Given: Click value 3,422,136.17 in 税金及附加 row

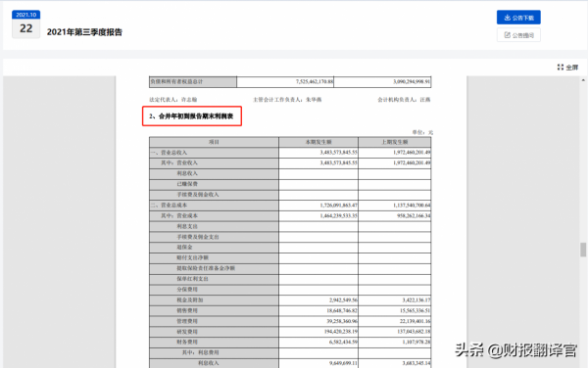Looking at the screenshot, I should (x=416, y=299).
